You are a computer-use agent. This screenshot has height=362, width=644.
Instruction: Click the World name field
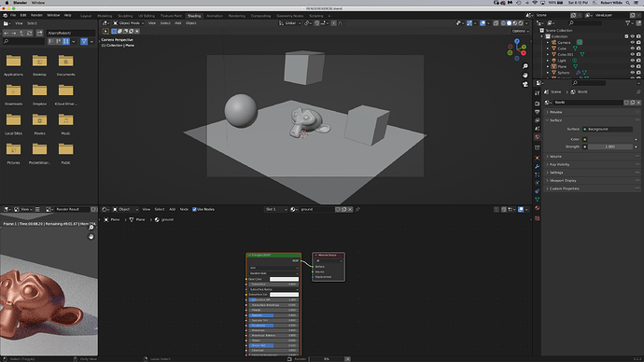click(x=587, y=103)
